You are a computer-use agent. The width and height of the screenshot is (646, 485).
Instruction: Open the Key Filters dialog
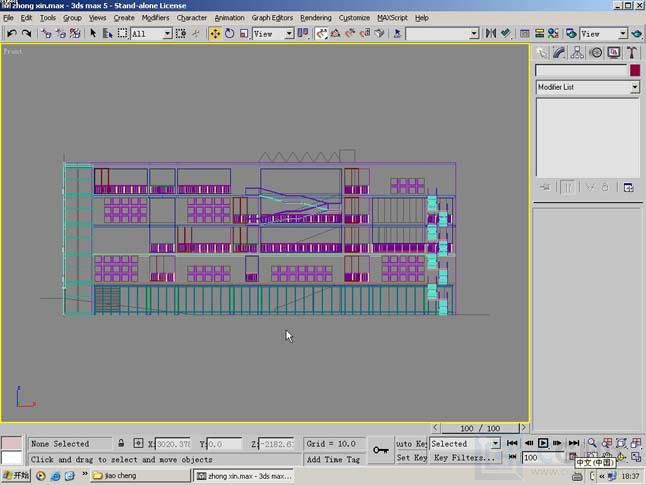[465, 457]
